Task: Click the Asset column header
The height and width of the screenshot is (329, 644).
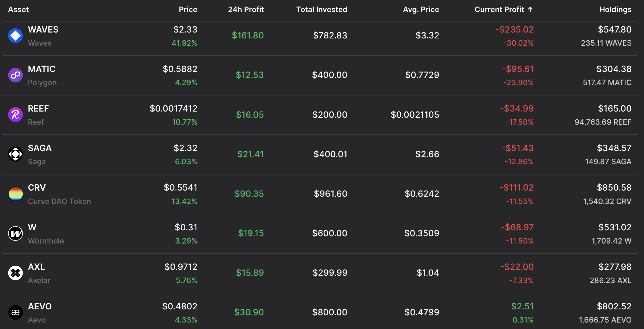Action: [x=18, y=10]
